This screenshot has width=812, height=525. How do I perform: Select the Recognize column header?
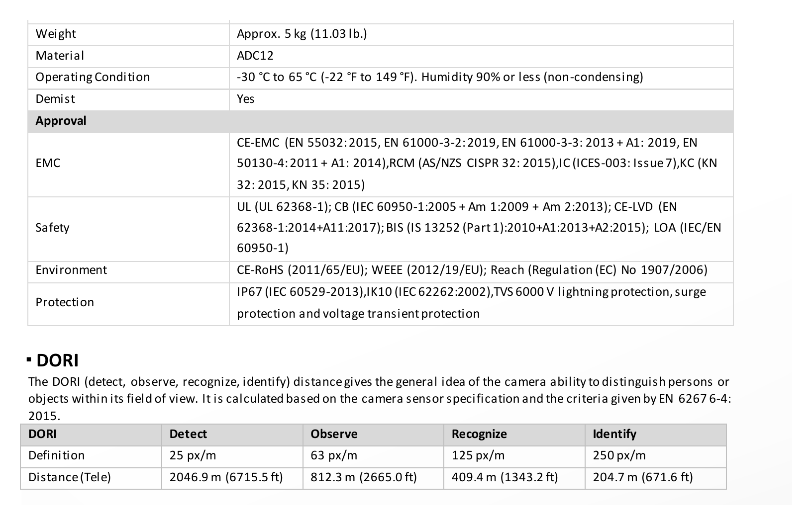[479, 434]
